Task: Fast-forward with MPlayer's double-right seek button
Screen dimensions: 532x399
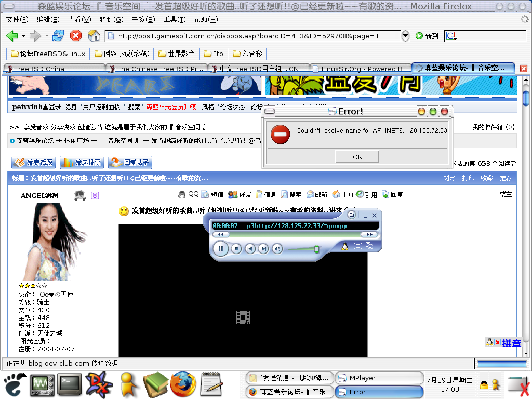Action: (x=369, y=234)
